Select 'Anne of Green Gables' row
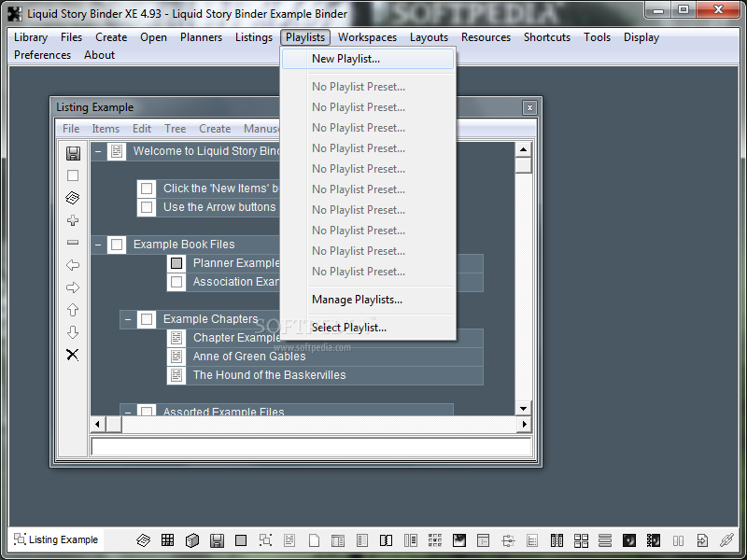This screenshot has width=747, height=560. [x=325, y=357]
